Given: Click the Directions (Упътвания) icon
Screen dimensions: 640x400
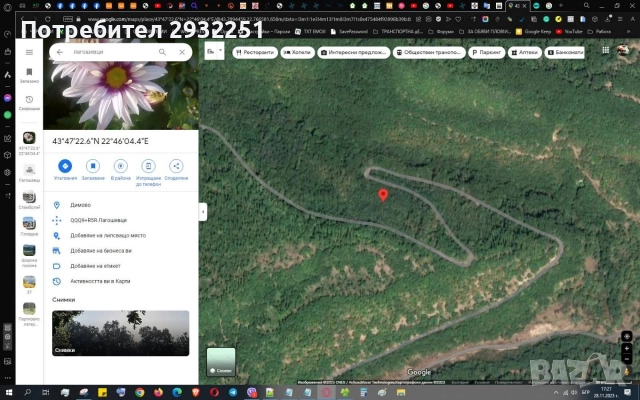Looking at the screenshot, I should pyautogui.click(x=65, y=166).
